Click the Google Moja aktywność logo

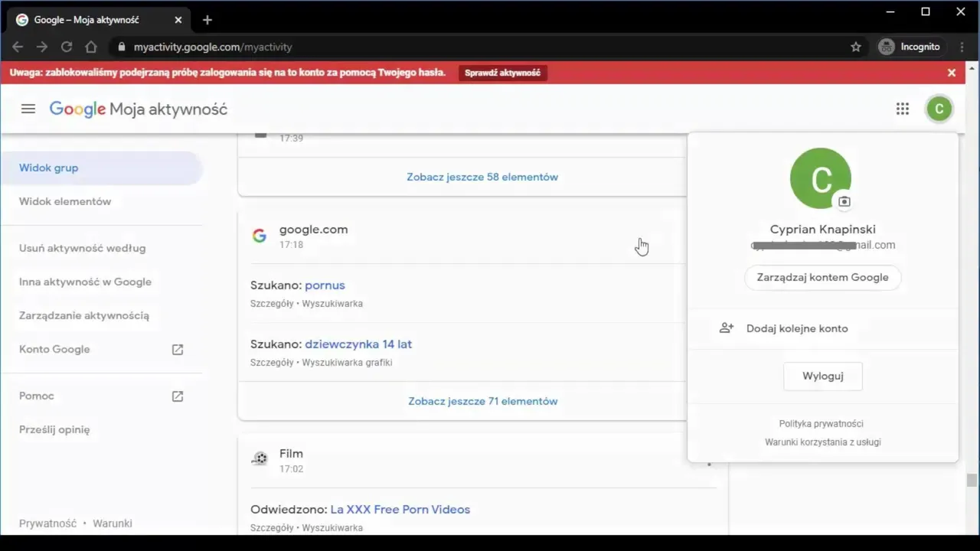pyautogui.click(x=139, y=109)
